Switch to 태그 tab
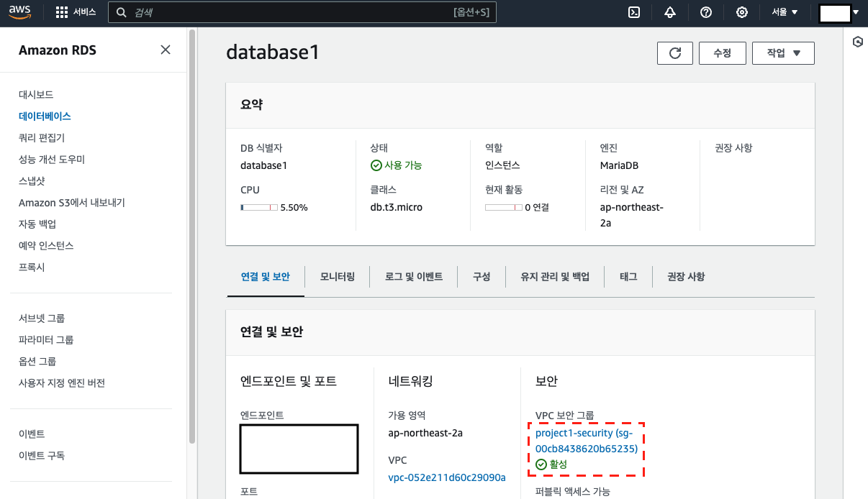The width and height of the screenshot is (868, 499). click(628, 277)
